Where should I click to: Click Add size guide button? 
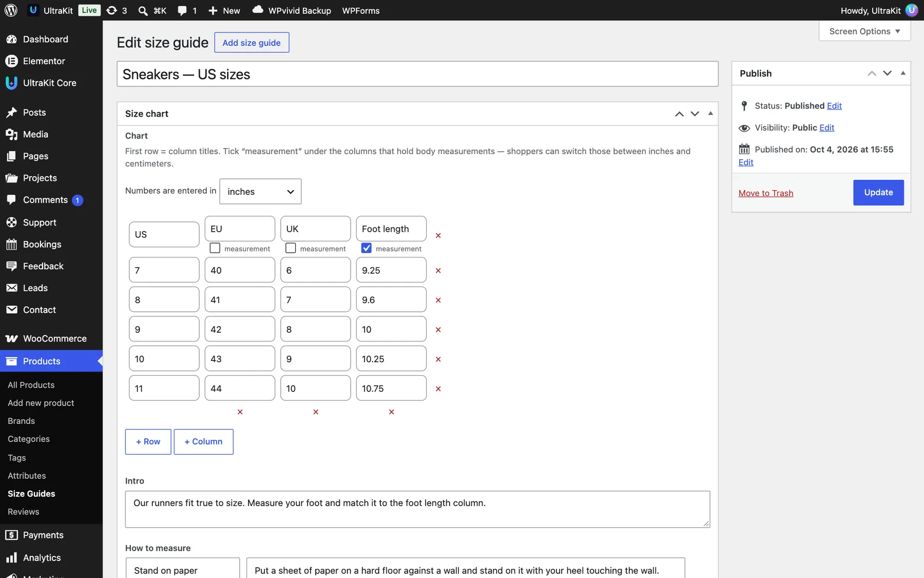point(252,43)
